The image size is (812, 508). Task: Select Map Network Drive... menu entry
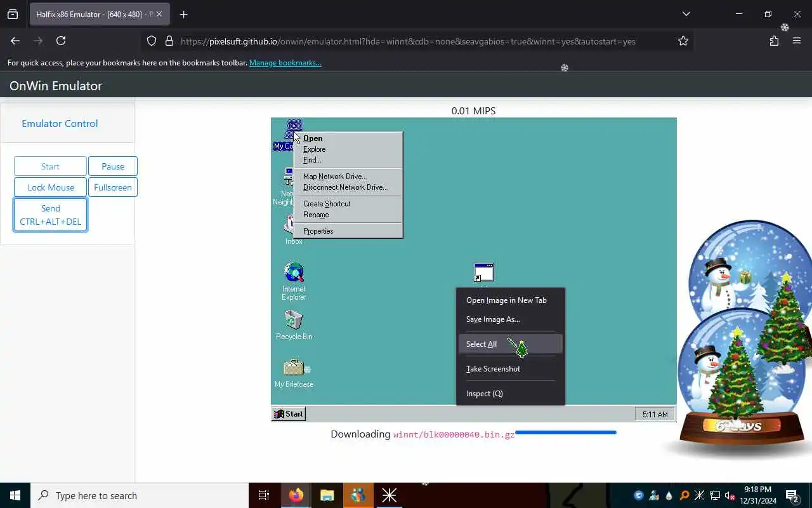348,177
